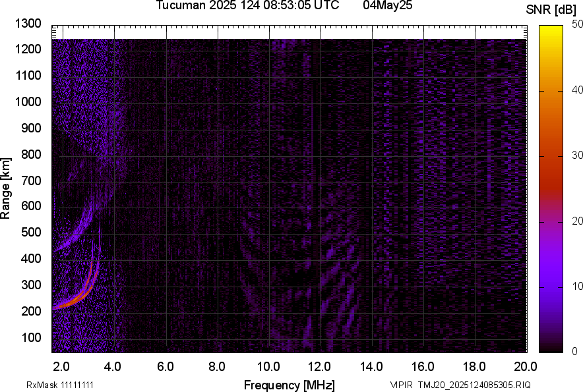Image resolution: width=583 pixels, height=392 pixels.
Task: Click the colorbar value 10
Action: click(577, 286)
